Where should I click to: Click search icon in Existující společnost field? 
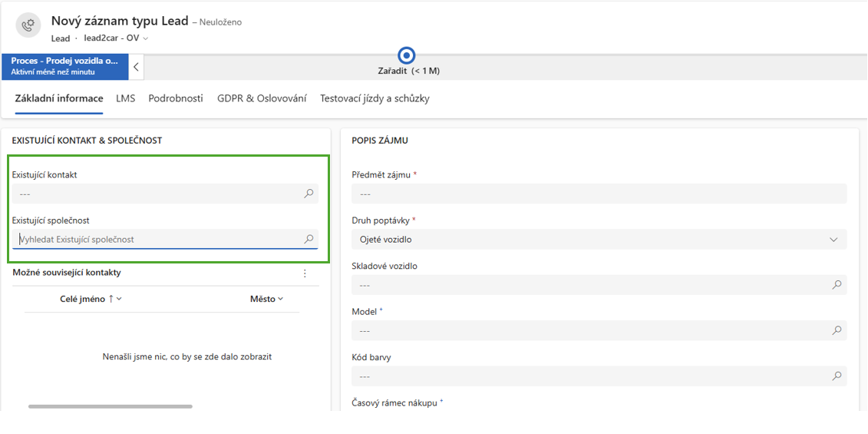click(309, 240)
